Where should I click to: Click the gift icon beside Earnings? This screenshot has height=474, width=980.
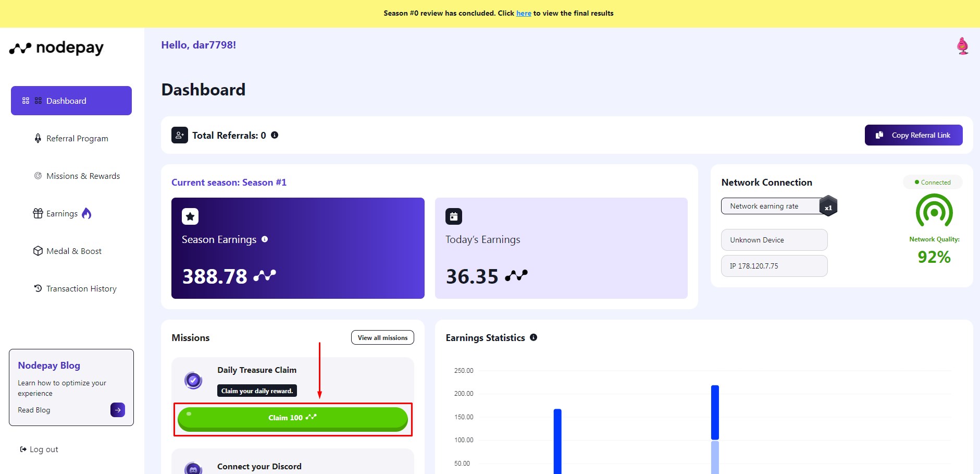pos(38,213)
